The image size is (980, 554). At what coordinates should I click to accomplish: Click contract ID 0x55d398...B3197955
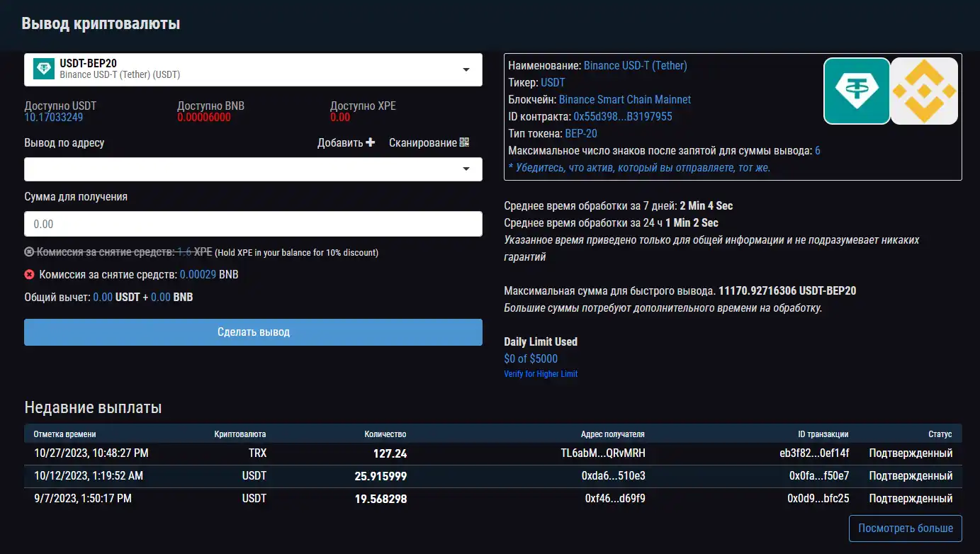(x=623, y=116)
